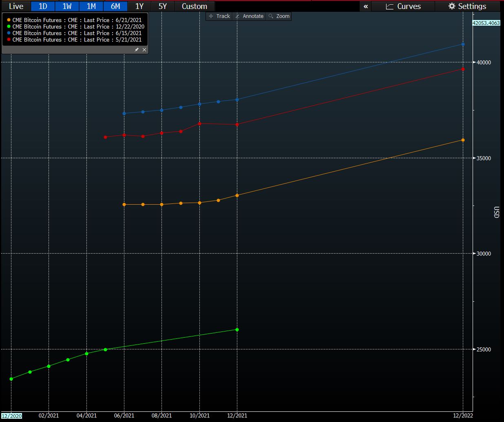Toggle the 1W range button
The width and height of the screenshot is (504, 422).
(67, 7)
